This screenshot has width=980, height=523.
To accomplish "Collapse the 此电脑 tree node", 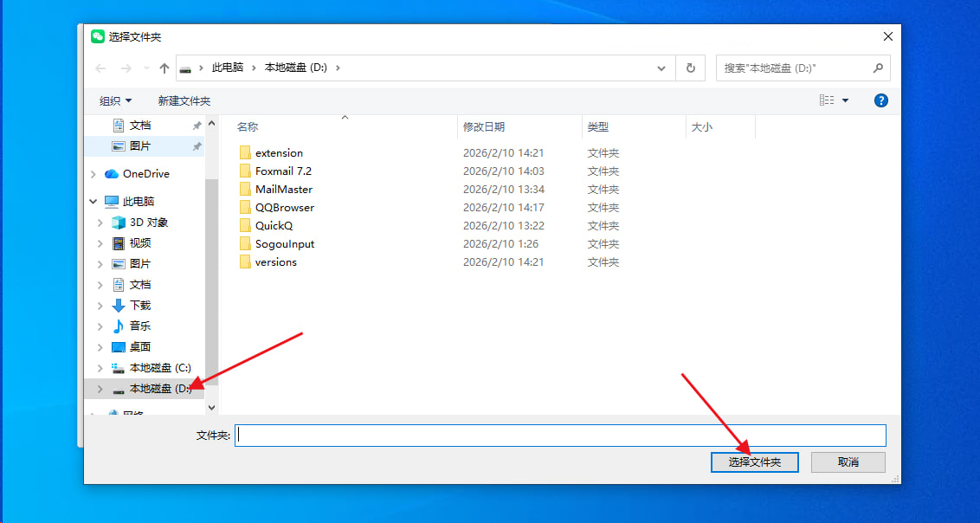I will (93, 202).
